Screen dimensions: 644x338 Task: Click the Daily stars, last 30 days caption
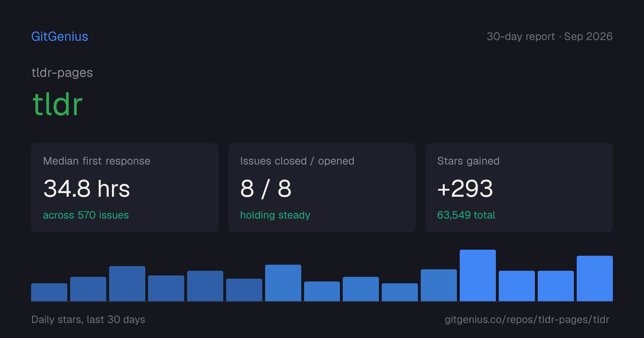(x=88, y=319)
